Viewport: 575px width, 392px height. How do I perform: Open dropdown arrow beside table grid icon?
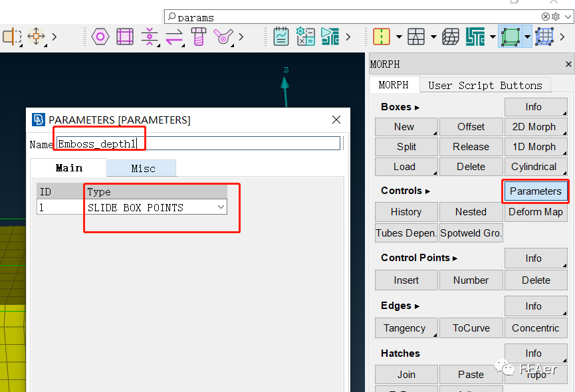click(x=433, y=37)
